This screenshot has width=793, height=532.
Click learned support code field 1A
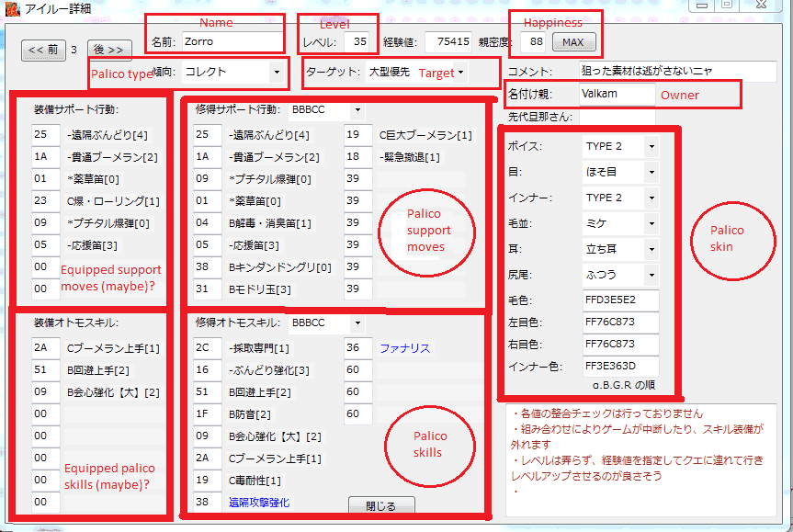point(208,157)
